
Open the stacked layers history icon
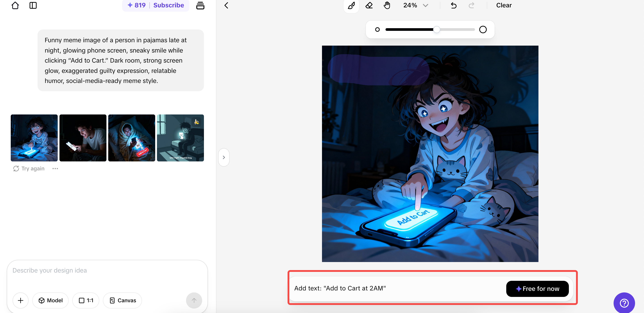point(200,5)
